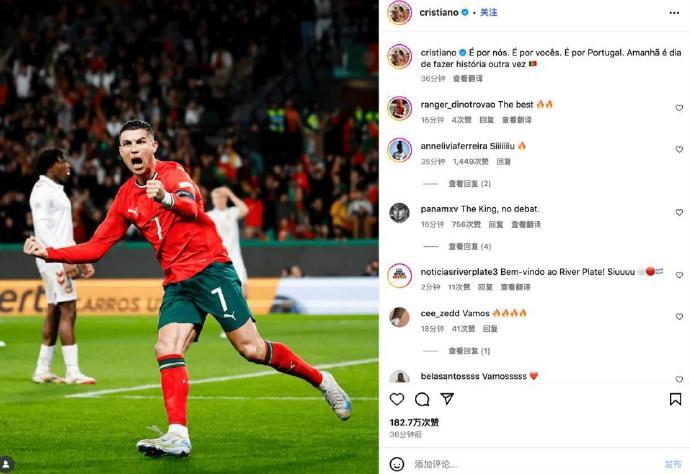The width and height of the screenshot is (690, 474).
Task: Click the 发布 post comment button
Action: point(673,464)
